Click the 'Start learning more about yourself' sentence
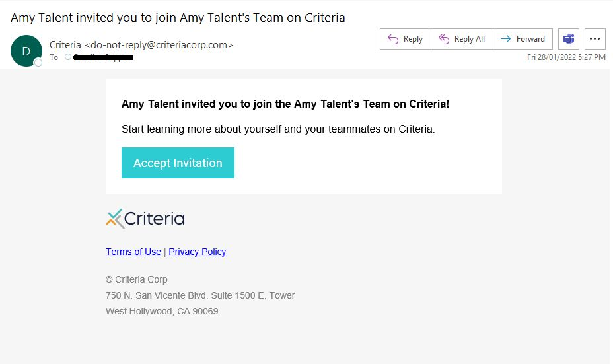This screenshot has height=364, width=613. click(x=278, y=129)
